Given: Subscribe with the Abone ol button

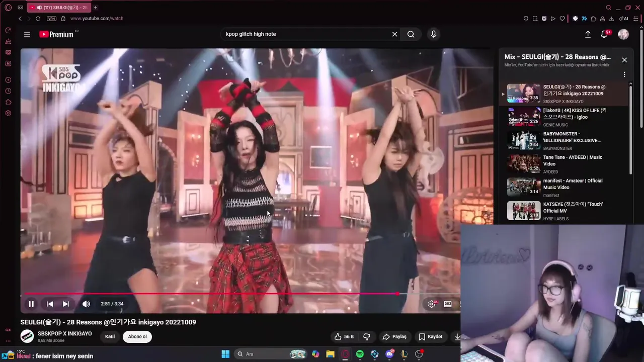Looking at the screenshot, I should tap(137, 337).
